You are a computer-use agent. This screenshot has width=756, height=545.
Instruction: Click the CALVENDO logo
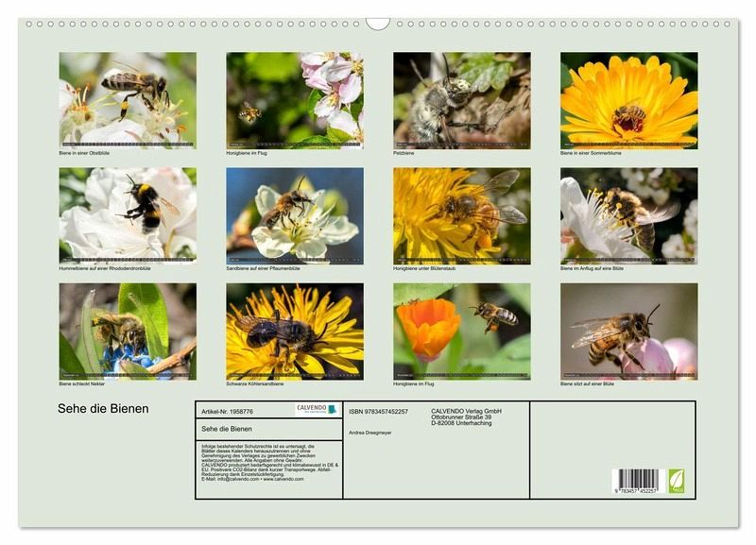[x=317, y=409]
